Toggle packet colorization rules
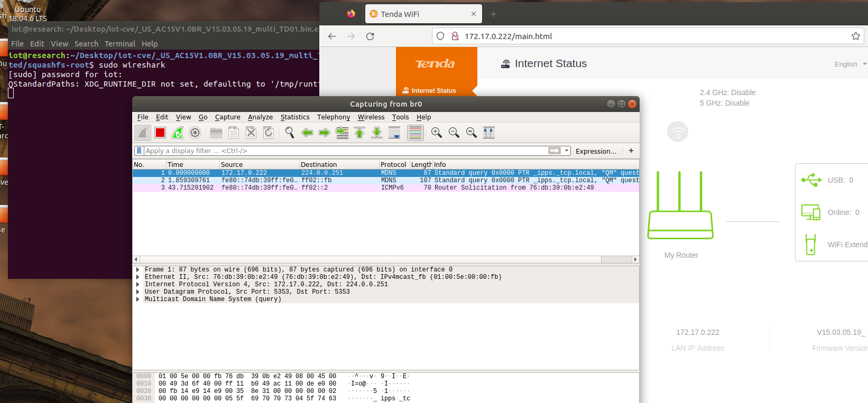The width and height of the screenshot is (868, 403). [415, 133]
